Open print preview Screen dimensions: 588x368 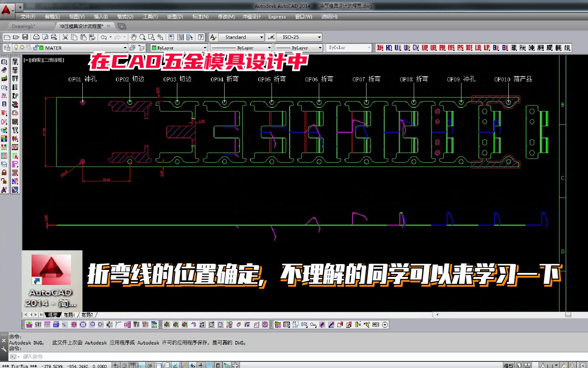point(45,37)
